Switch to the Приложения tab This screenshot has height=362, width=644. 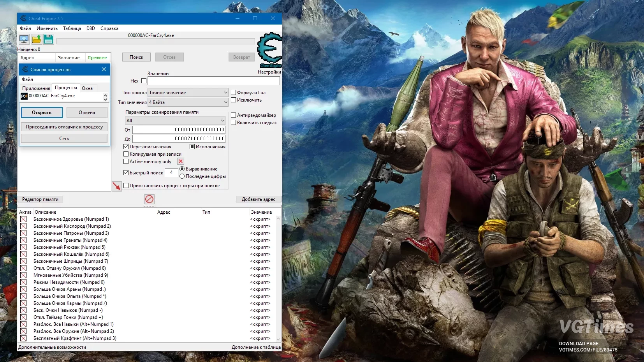[36, 88]
